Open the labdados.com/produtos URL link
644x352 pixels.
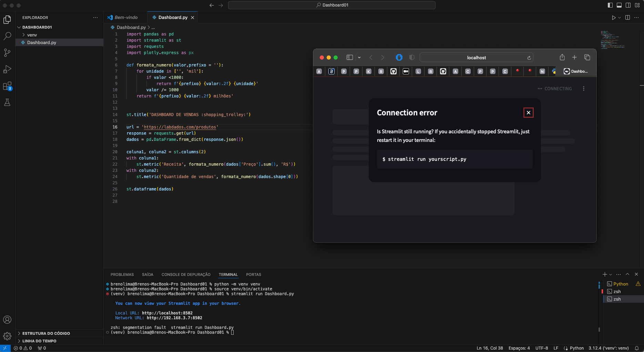click(x=180, y=127)
